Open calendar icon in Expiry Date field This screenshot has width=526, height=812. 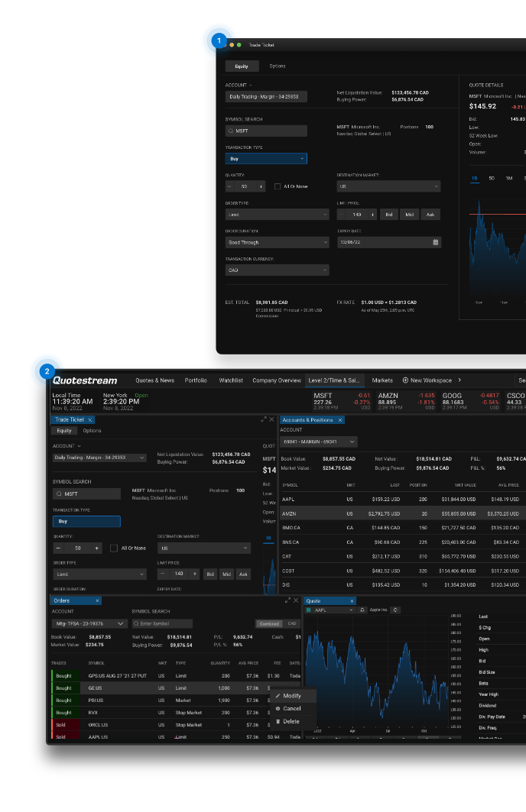tap(435, 242)
